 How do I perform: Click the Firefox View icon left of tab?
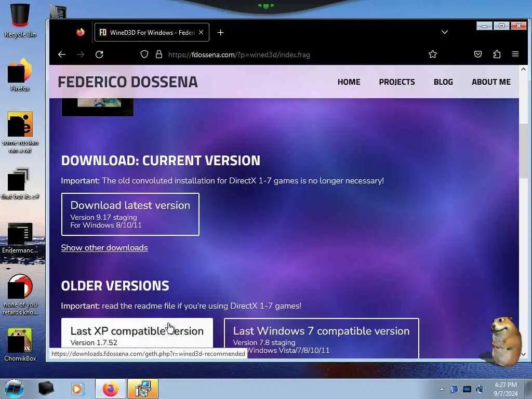click(x=81, y=32)
